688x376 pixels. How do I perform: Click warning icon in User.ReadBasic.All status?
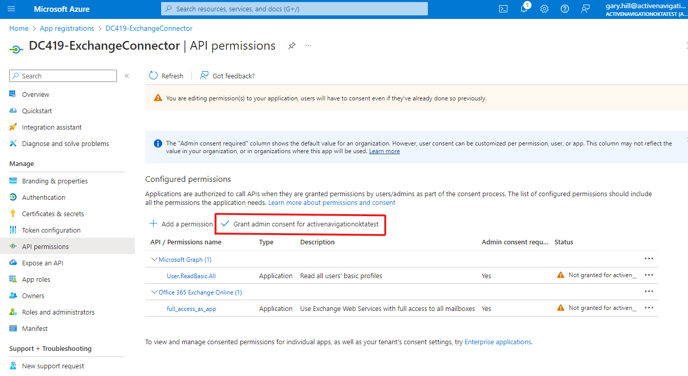560,275
